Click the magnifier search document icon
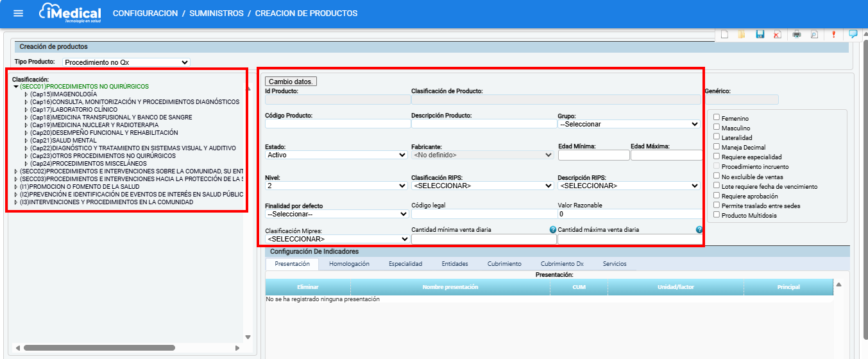Image resolution: width=868 pixels, height=359 pixels. [814, 35]
